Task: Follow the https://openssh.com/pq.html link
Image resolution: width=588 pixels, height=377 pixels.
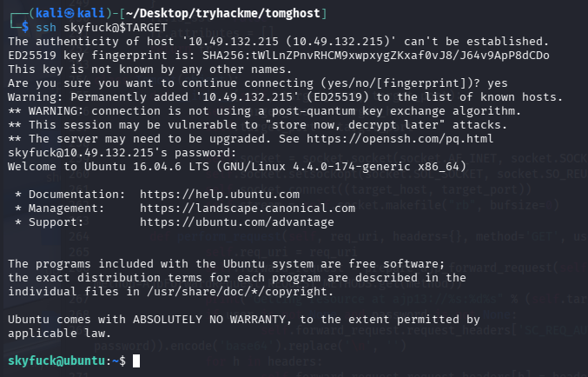Action: [x=396, y=138]
